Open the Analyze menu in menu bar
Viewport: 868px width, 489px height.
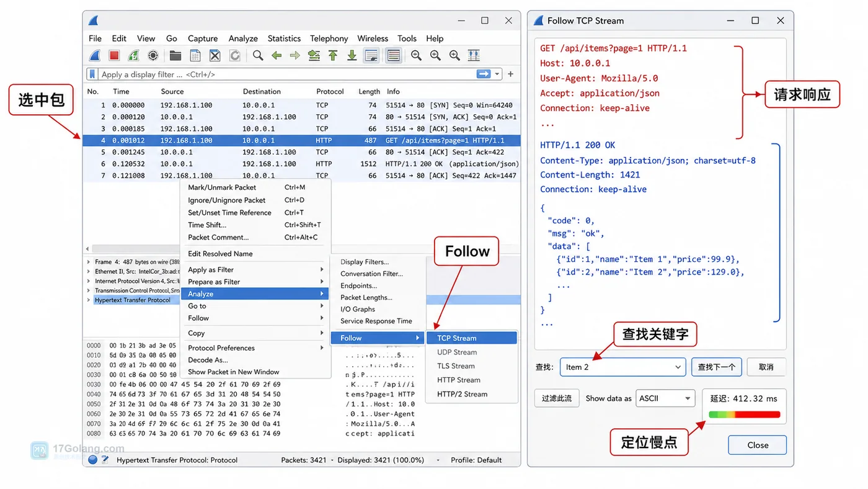tap(243, 38)
